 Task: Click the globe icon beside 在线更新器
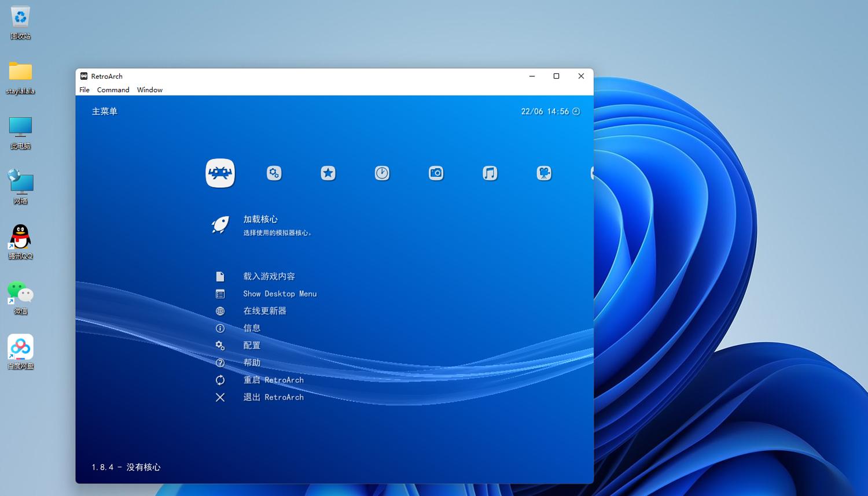coord(220,311)
